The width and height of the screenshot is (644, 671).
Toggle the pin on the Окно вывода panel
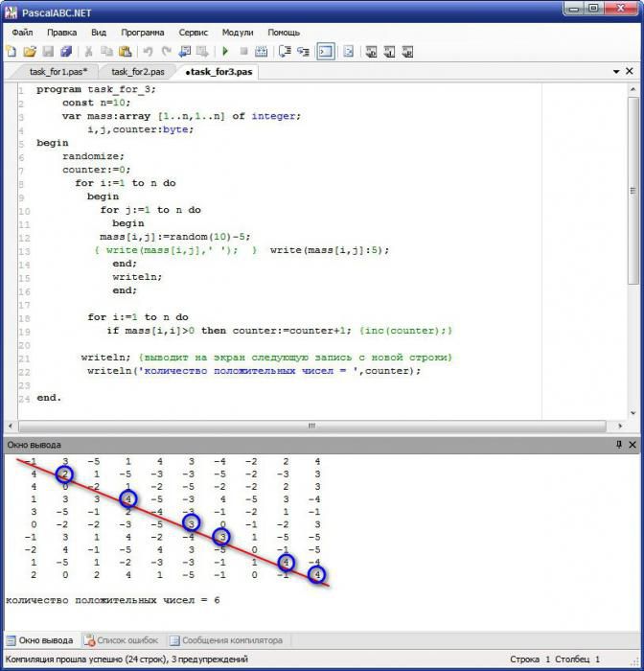coord(619,445)
